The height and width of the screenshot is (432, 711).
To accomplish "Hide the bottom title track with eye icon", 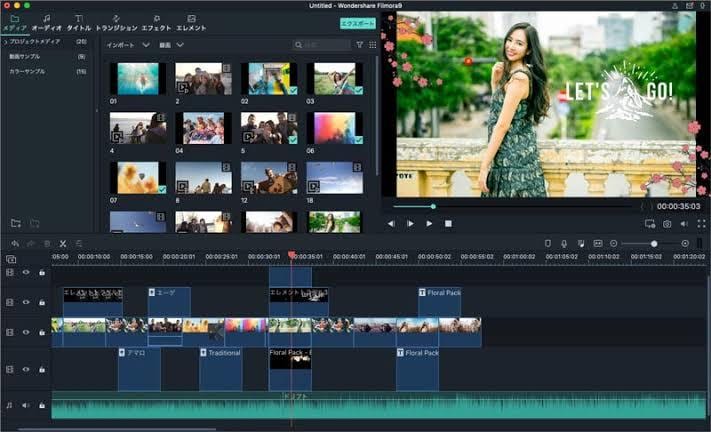I will click(x=26, y=369).
